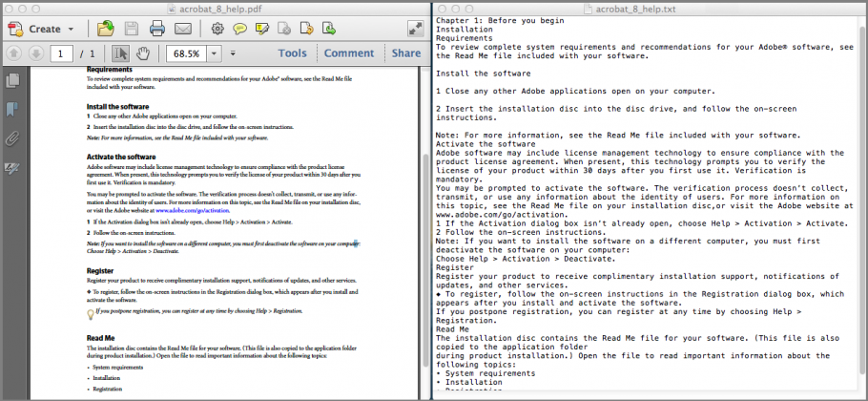The width and height of the screenshot is (868, 401).
Task: Click 'Activate the software' line in text file
Action: (487, 144)
